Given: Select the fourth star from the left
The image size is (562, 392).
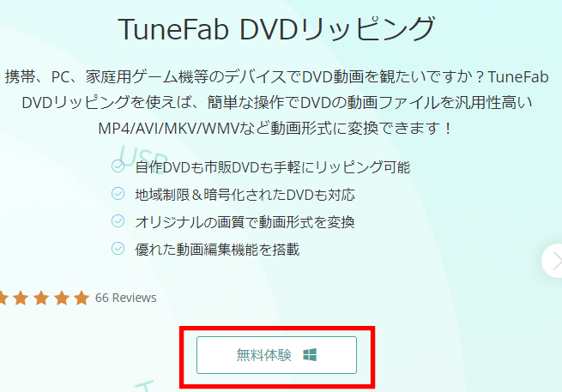Looking at the screenshot, I should coord(62,298).
